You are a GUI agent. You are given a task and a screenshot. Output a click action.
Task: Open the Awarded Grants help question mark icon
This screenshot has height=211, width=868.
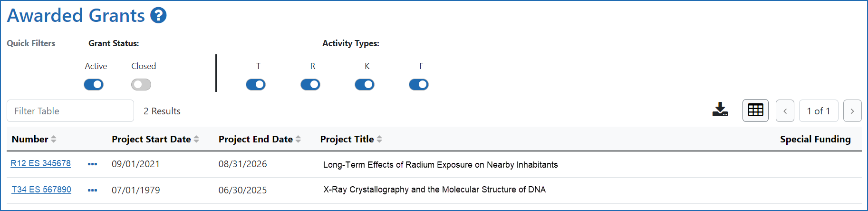[x=158, y=15]
